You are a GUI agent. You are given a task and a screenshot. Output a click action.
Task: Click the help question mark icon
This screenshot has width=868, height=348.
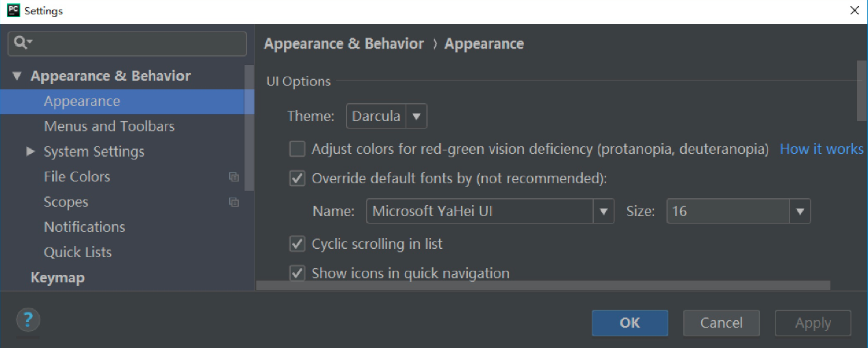coord(28,319)
